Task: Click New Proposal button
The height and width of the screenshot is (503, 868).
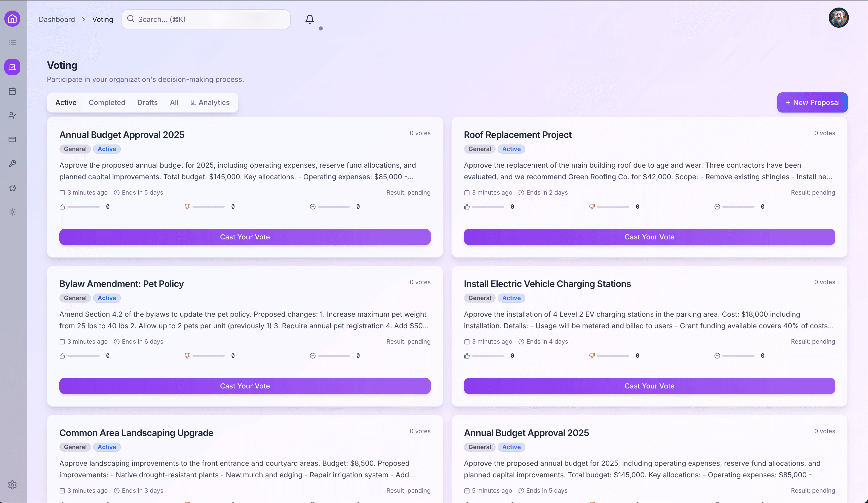Action: (x=812, y=102)
